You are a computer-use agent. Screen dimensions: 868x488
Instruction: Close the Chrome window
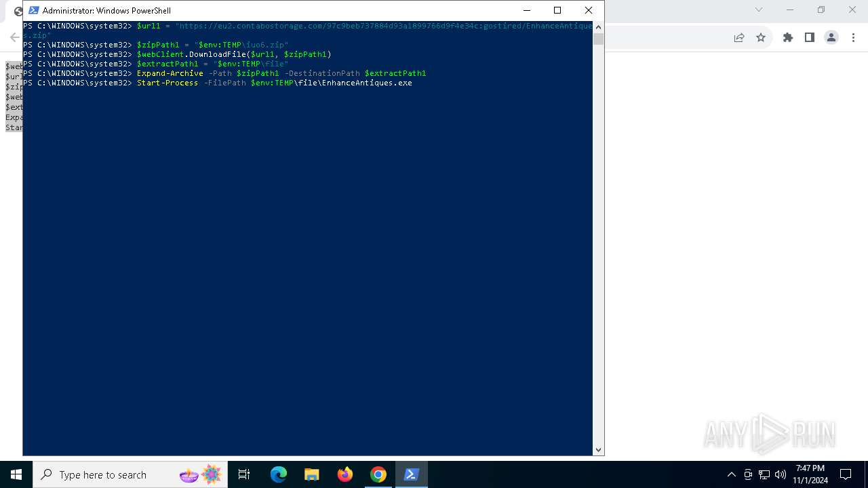(852, 9)
